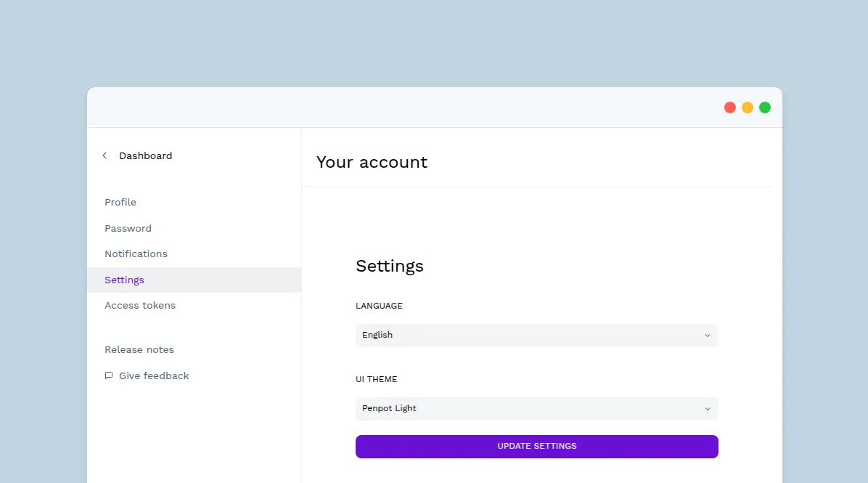Switch to the Profile section
The width and height of the screenshot is (868, 483).
pyautogui.click(x=120, y=202)
